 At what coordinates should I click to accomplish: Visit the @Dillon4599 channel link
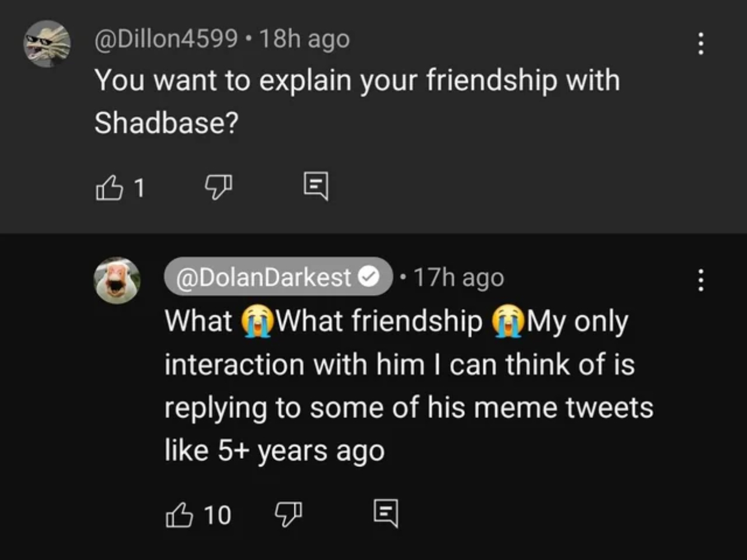[x=166, y=39]
